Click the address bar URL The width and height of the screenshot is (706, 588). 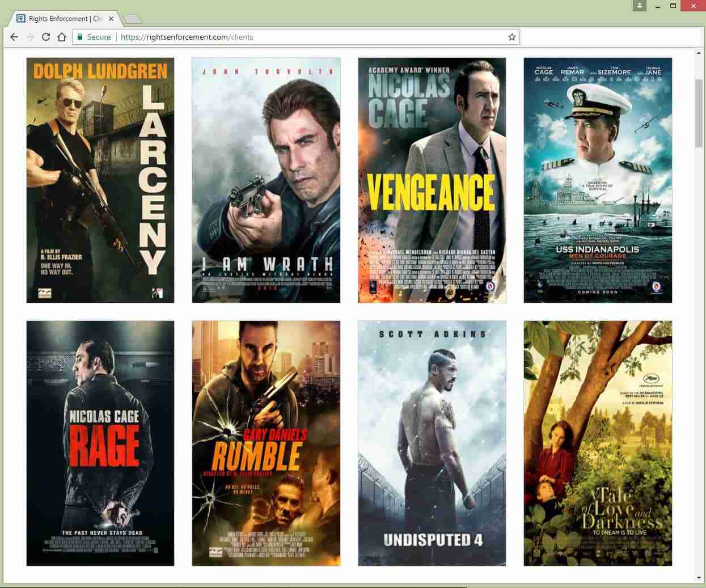tap(187, 37)
